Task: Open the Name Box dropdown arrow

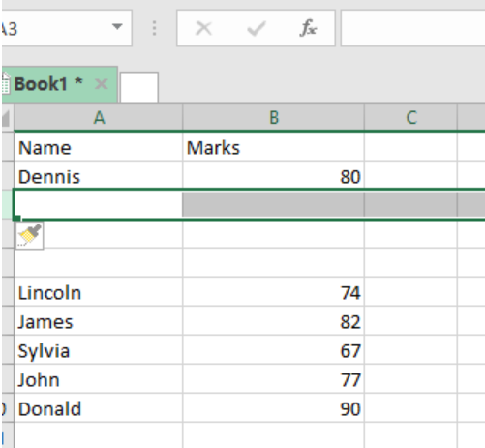Action: pos(117,26)
